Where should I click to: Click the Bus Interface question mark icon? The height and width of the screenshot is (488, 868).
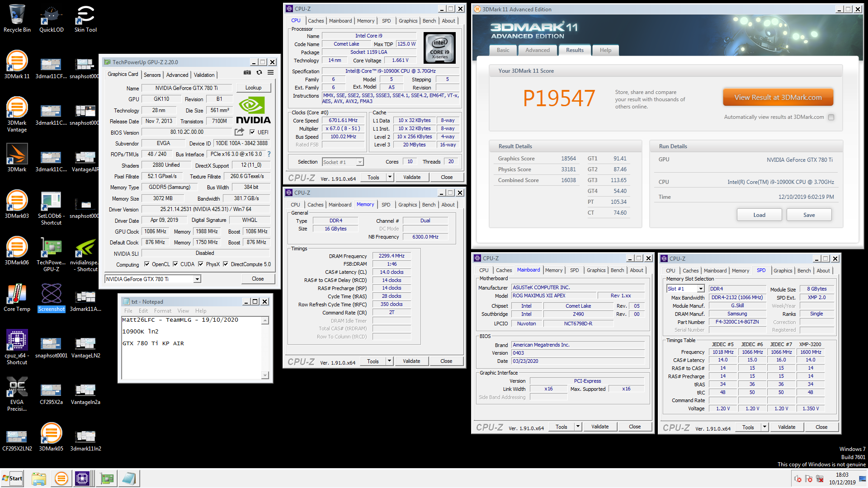point(269,154)
